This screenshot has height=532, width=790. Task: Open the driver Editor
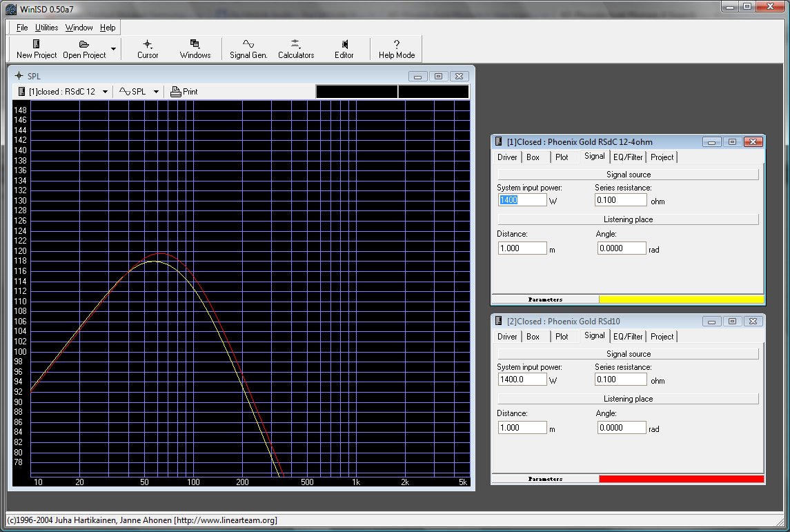(x=344, y=49)
